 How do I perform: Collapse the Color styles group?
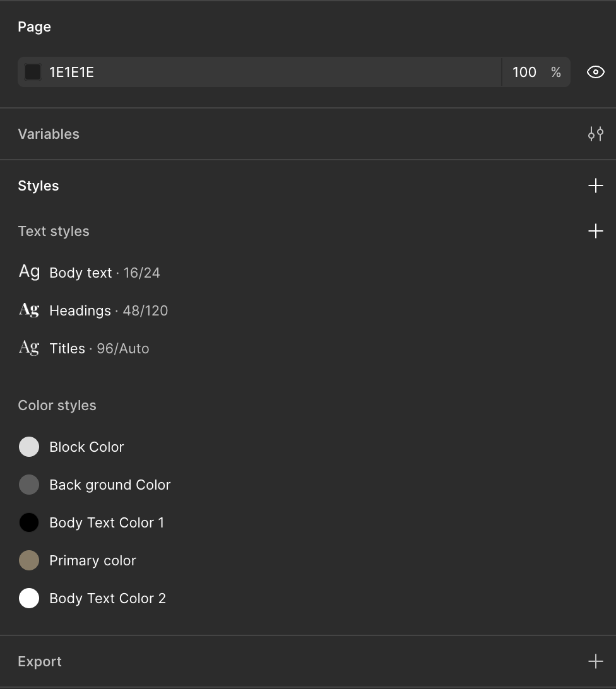coord(57,405)
